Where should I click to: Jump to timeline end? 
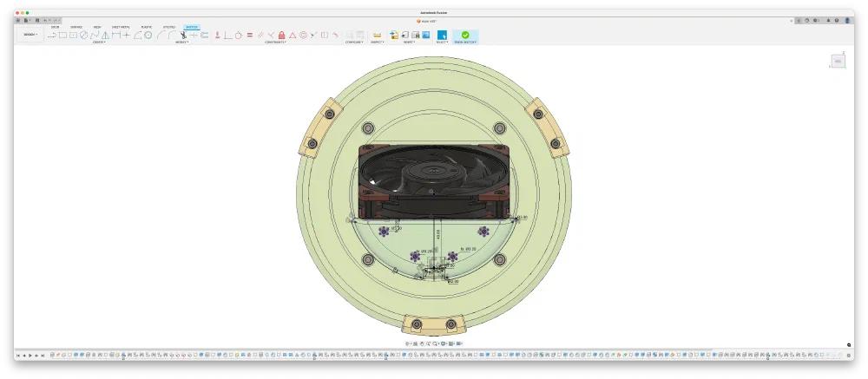[x=43, y=356]
